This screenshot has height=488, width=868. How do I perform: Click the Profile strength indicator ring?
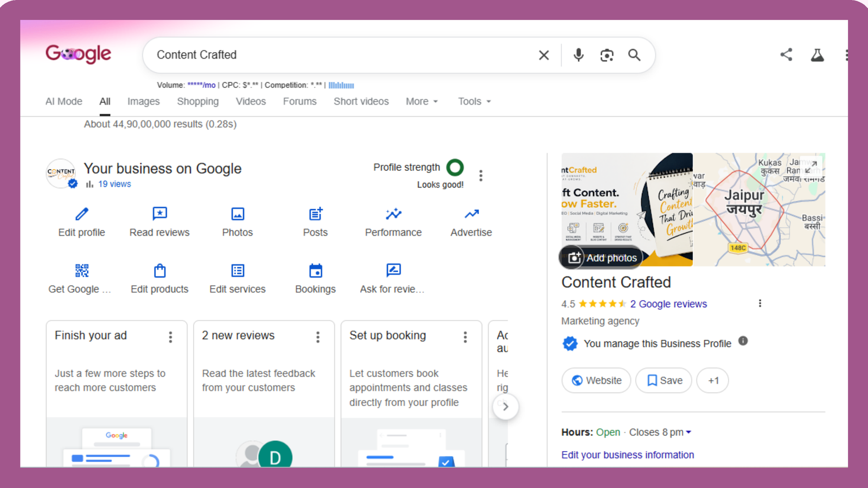tap(455, 168)
